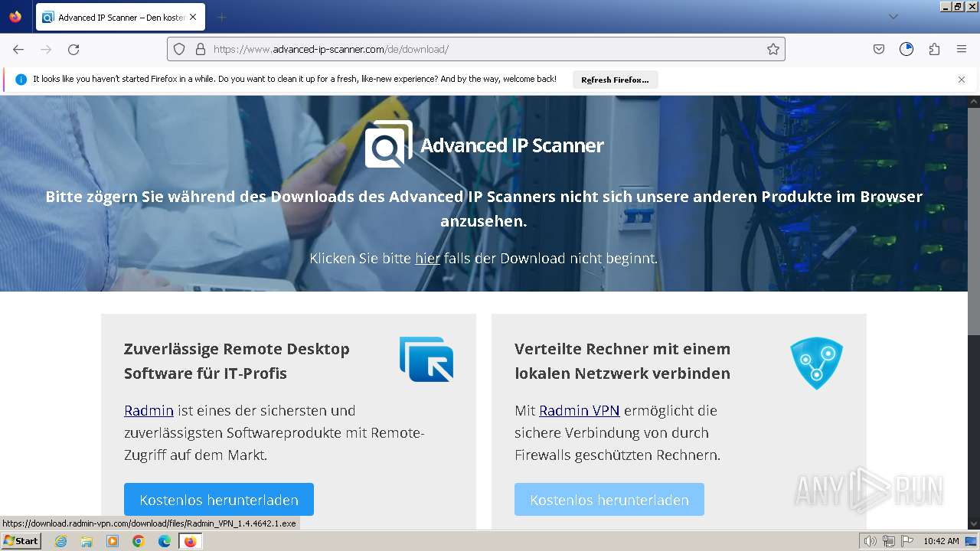
Task: Click Firefox icon in title bar
Action: pos(15,17)
